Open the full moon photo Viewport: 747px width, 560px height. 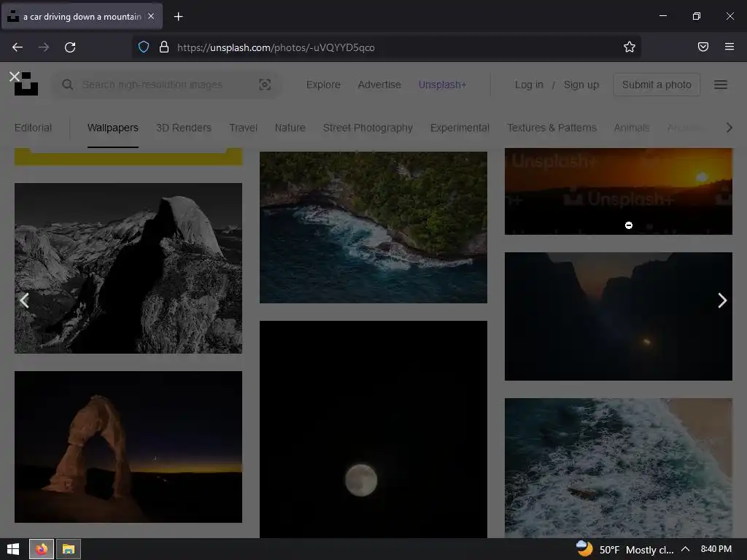tap(373, 429)
